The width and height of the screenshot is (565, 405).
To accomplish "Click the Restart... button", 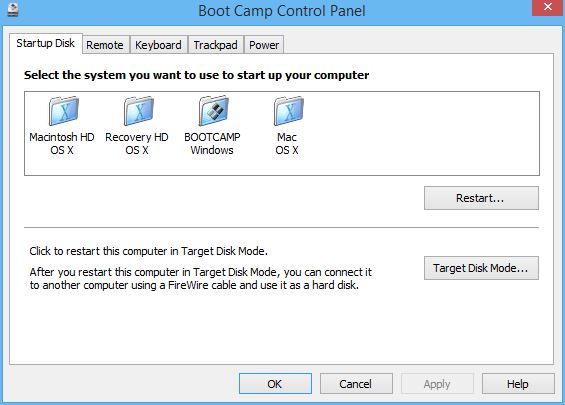I will click(x=481, y=198).
